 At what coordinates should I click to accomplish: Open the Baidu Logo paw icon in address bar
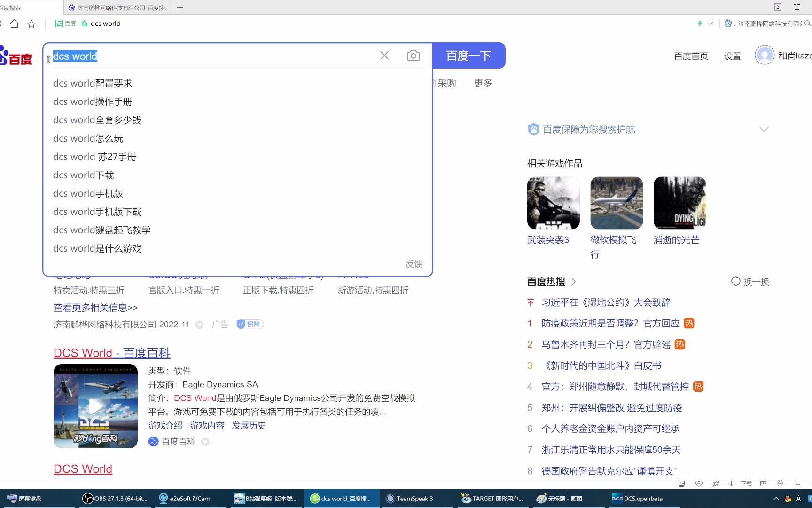[x=729, y=23]
